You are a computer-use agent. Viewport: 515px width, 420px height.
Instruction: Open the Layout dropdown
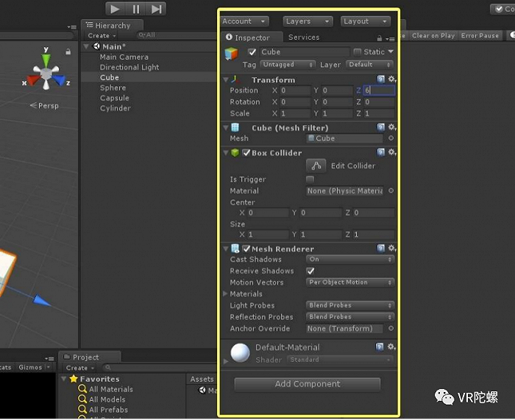coord(366,21)
